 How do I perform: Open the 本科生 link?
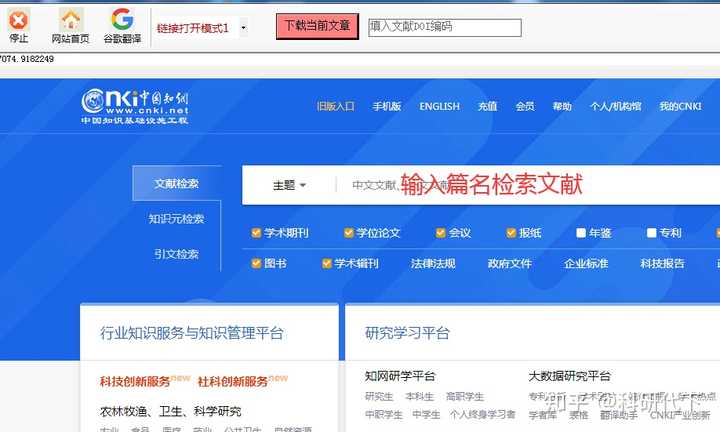coord(420,396)
